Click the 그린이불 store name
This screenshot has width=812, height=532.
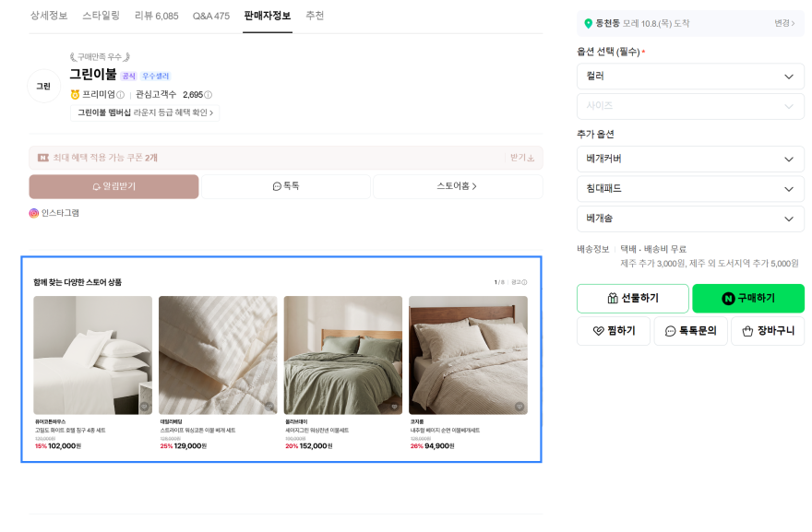click(x=93, y=75)
